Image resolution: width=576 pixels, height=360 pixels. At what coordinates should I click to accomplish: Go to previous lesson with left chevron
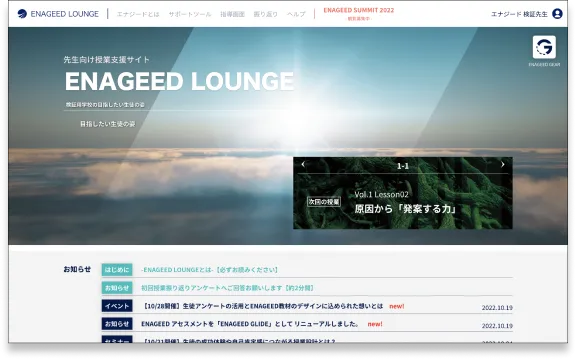pyautogui.click(x=303, y=164)
